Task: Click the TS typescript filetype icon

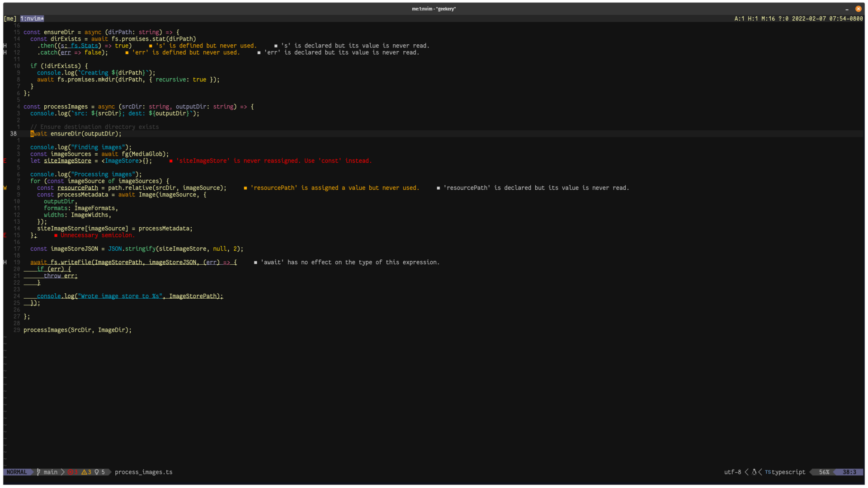Action: (768, 472)
